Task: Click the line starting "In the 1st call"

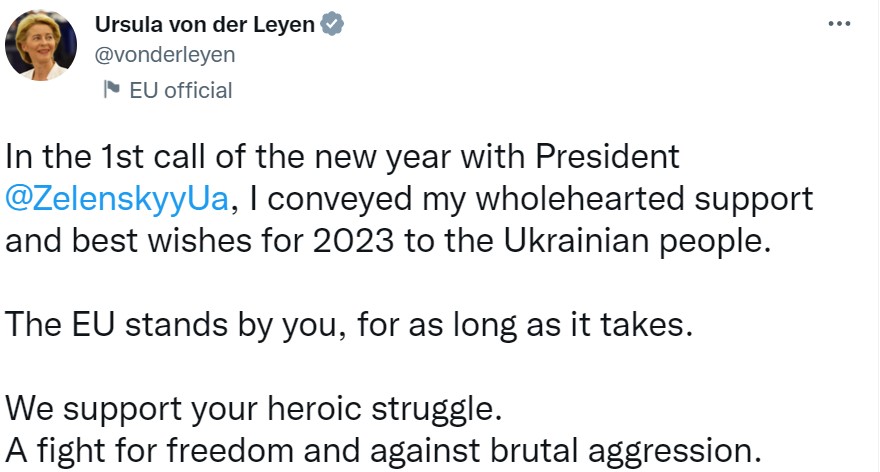Action: 342,157
